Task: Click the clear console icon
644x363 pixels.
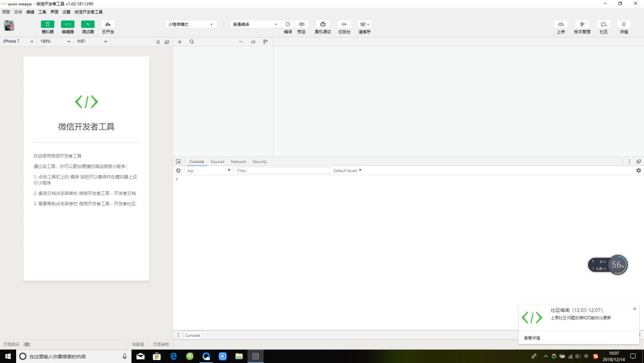Action: pos(178,171)
